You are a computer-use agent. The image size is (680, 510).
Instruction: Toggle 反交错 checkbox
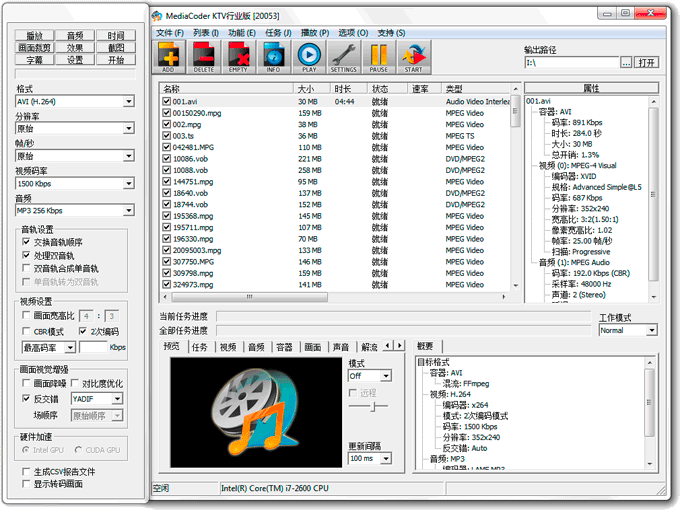(26, 398)
